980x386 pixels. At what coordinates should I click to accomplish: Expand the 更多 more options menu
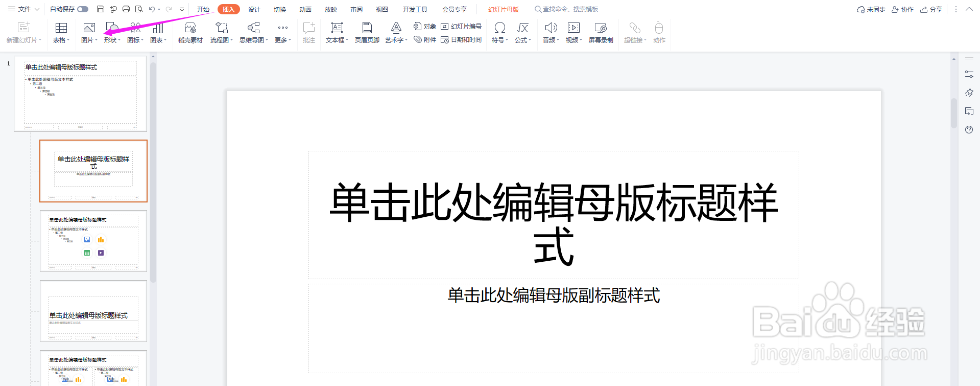(283, 32)
